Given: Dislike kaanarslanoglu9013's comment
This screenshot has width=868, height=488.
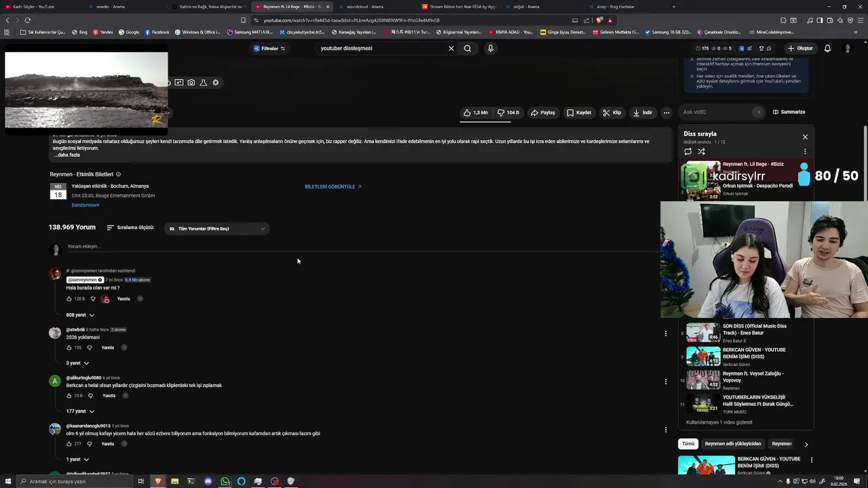Looking at the screenshot, I should click(90, 444).
